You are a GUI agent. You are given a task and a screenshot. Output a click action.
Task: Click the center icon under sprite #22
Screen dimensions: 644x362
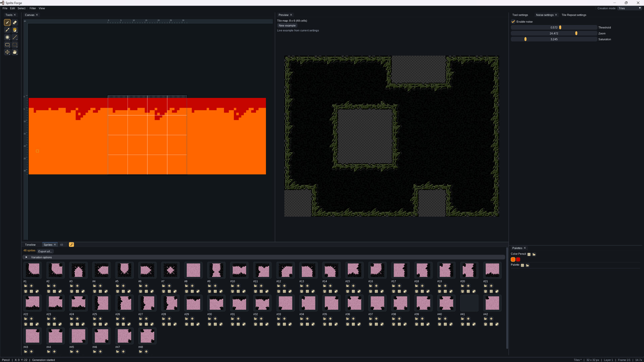[31, 324]
